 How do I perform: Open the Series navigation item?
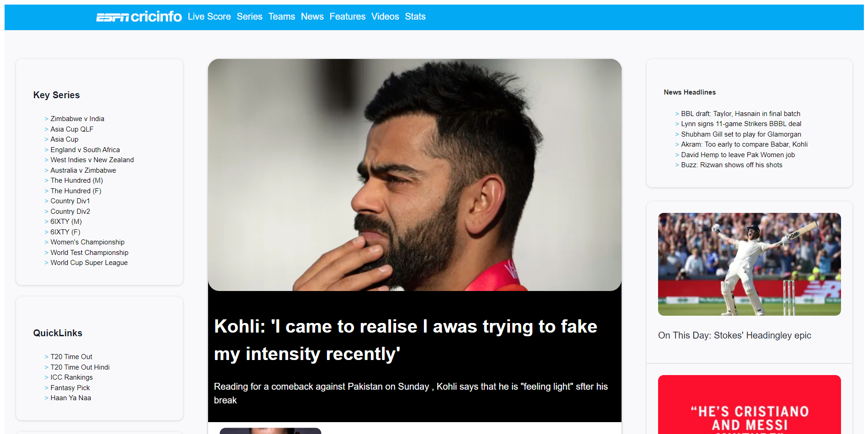[x=249, y=17]
